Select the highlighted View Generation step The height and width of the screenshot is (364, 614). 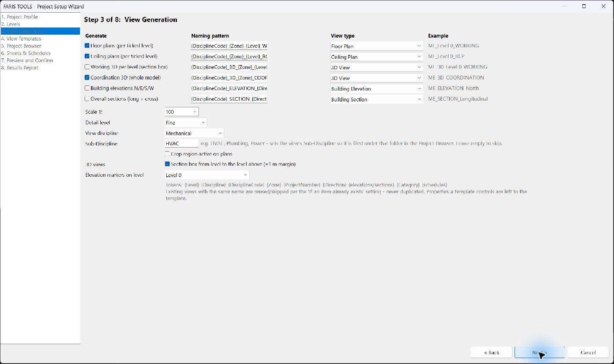click(x=40, y=31)
